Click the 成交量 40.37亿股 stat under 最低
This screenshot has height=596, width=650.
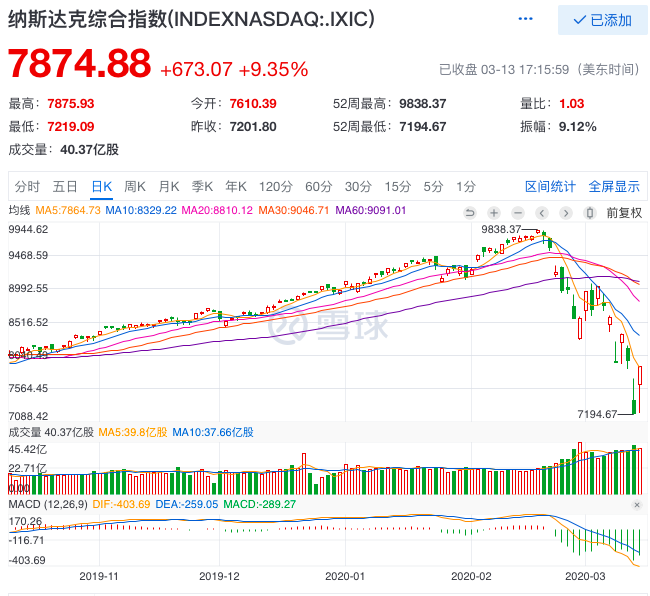[63, 149]
